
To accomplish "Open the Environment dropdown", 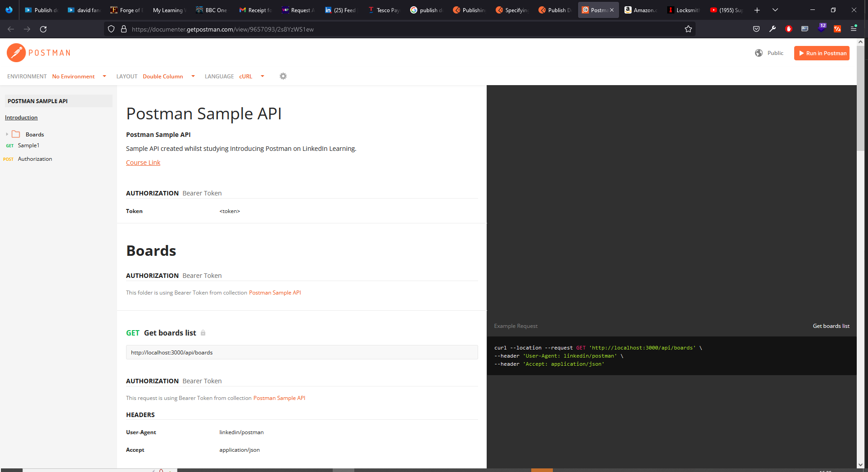I will 79,76.
